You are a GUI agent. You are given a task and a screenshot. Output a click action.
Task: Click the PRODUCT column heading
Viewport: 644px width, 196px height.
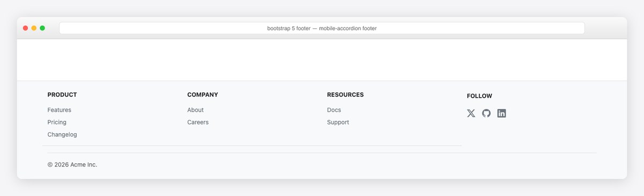tap(62, 95)
